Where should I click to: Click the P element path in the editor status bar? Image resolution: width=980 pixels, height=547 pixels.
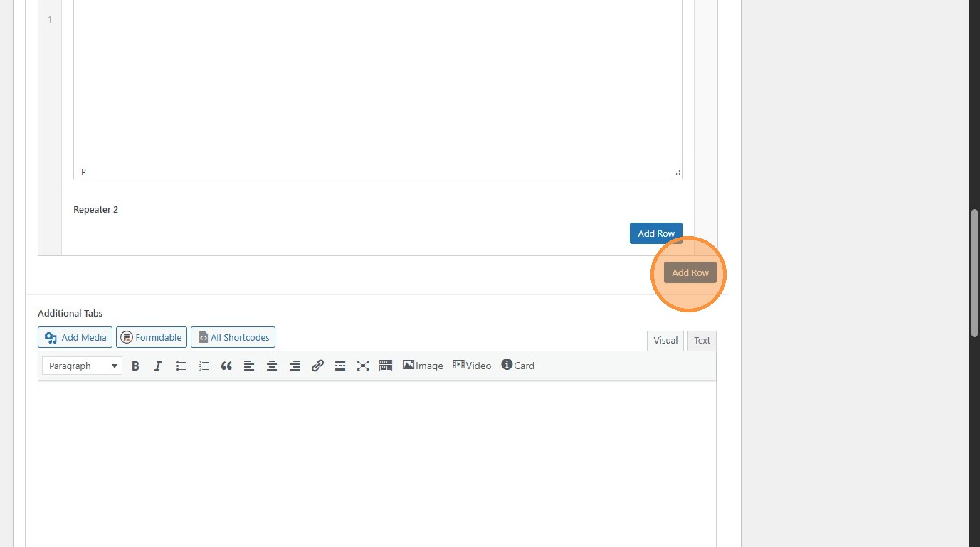tap(83, 171)
